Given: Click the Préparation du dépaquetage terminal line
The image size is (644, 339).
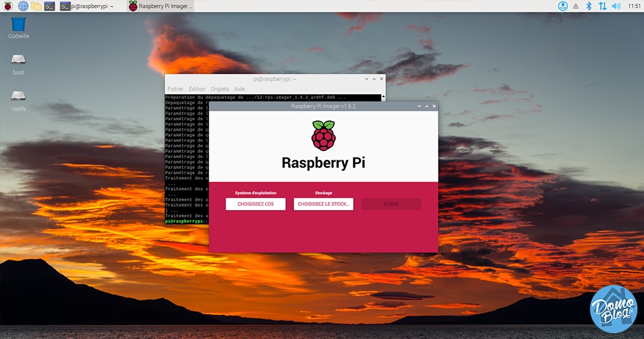Looking at the screenshot, I should [x=255, y=98].
